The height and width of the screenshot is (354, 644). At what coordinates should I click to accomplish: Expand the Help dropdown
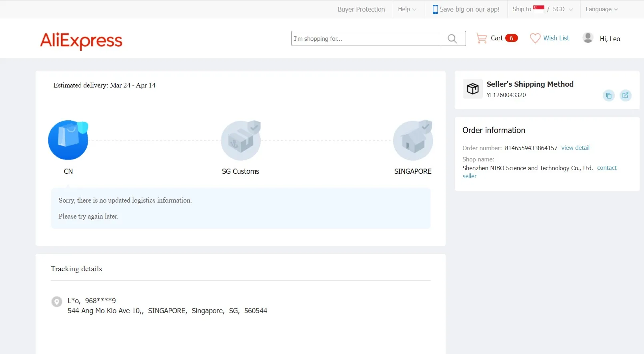coord(407,9)
